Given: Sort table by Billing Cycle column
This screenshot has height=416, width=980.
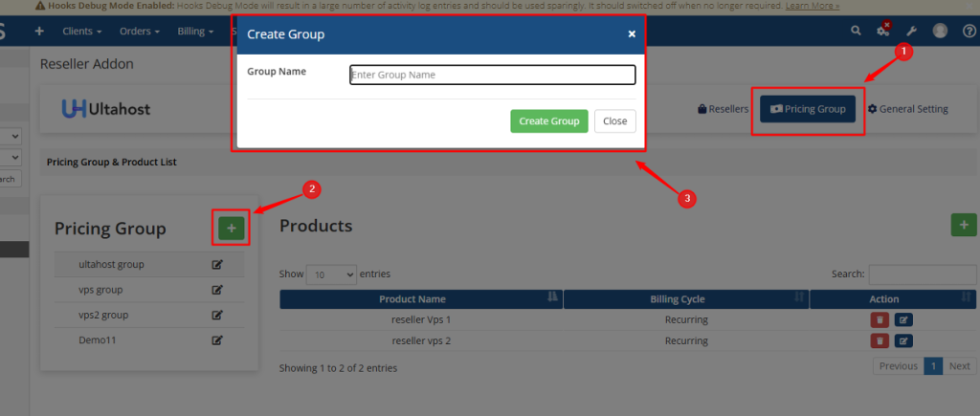Looking at the screenshot, I should point(685,299).
